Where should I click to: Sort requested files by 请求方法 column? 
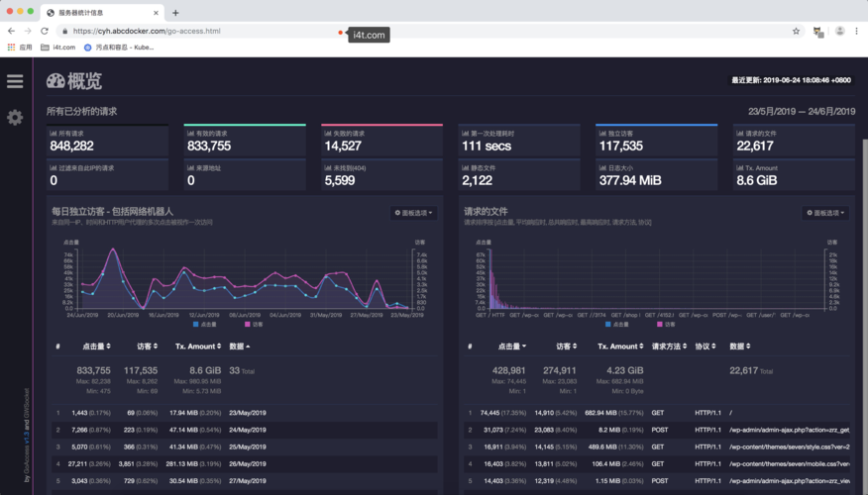coord(669,346)
